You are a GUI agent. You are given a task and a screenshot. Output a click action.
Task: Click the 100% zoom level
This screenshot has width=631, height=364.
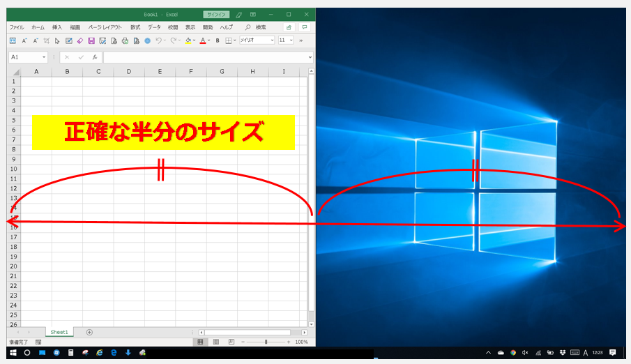[301, 342]
